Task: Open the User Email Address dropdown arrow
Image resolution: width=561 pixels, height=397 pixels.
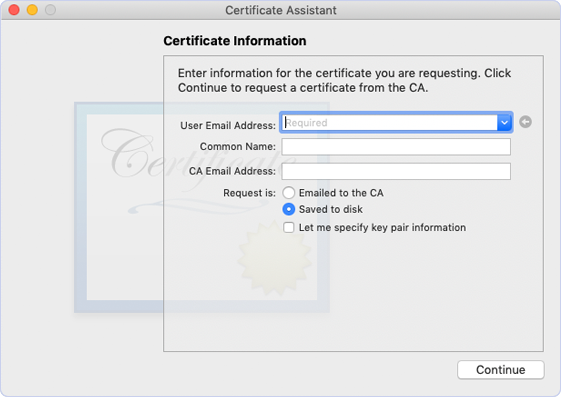Action: (504, 123)
